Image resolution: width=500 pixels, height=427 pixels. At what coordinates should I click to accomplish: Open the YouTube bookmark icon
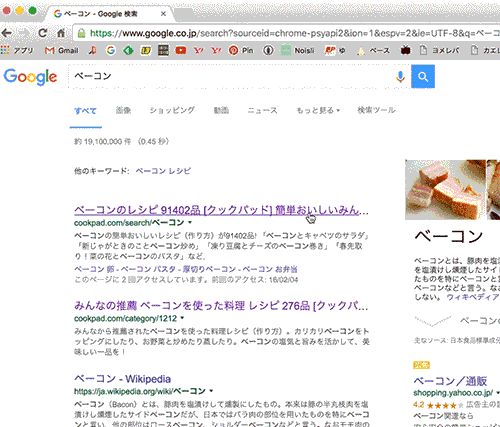(181, 50)
